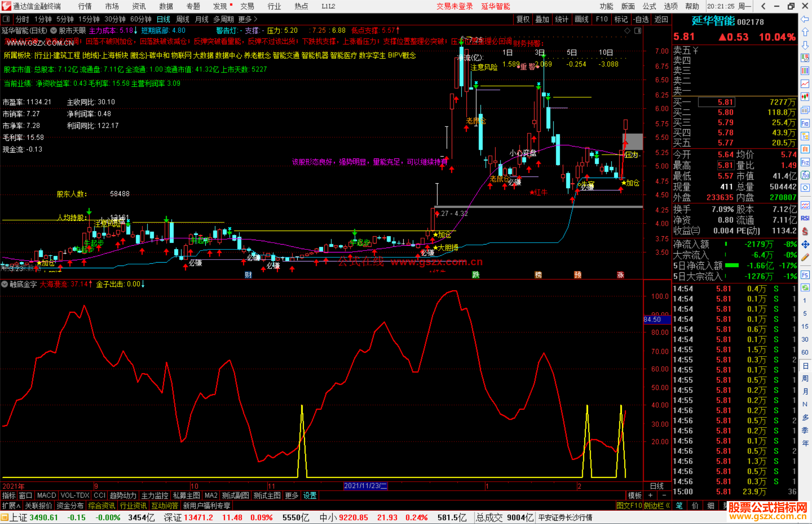Click the 2021/11/23 date marker on timeline
Screen dimensions: 812x524
coord(365,486)
